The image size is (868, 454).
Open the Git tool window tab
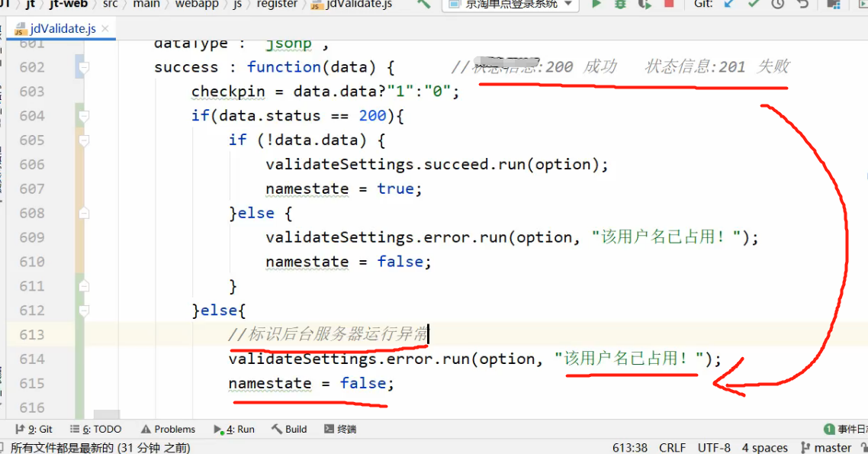pyautogui.click(x=34, y=429)
